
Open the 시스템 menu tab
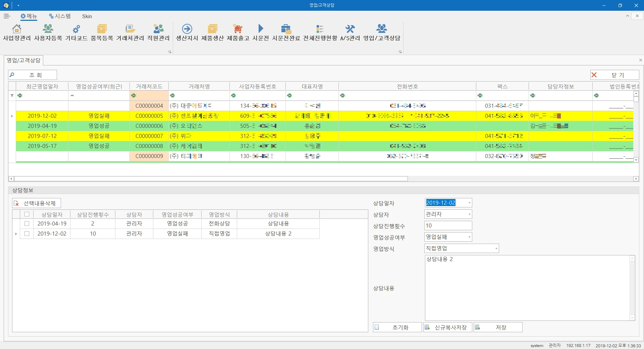[x=60, y=16]
